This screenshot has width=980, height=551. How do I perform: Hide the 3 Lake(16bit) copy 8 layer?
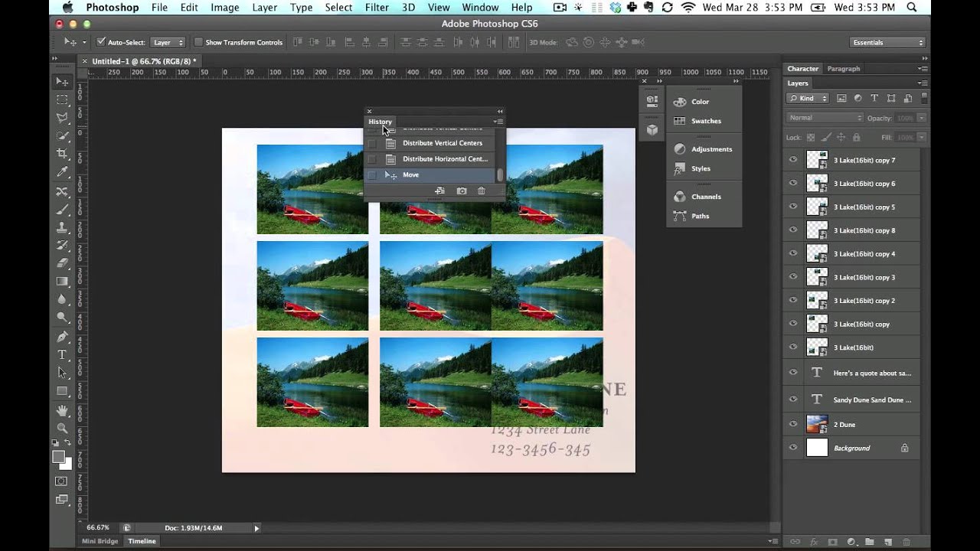point(793,230)
